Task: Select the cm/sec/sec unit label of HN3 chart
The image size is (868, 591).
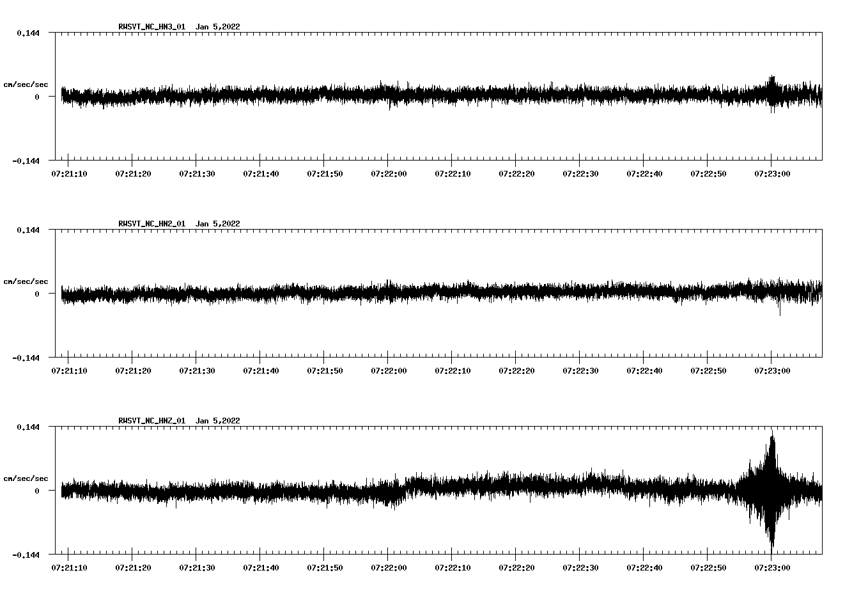Action: 26,85
